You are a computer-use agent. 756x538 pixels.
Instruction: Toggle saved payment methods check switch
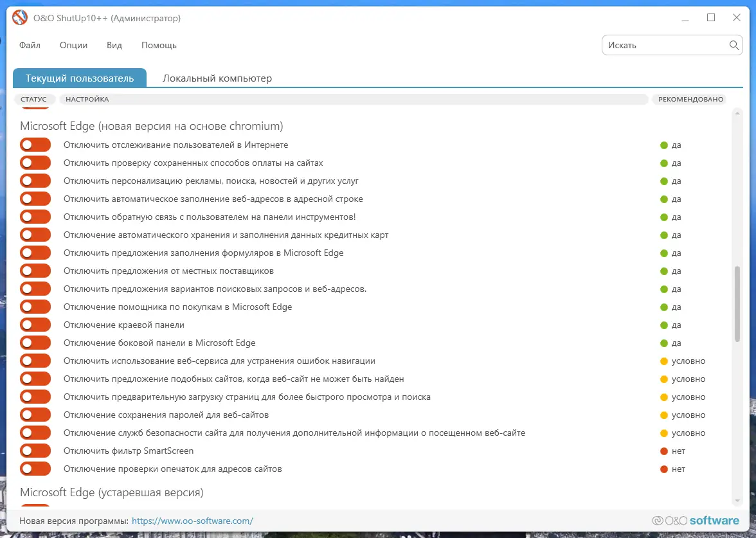tap(35, 163)
